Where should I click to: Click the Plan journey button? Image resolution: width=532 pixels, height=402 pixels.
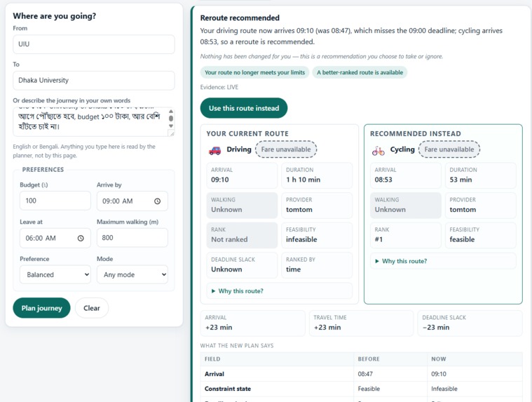click(41, 308)
